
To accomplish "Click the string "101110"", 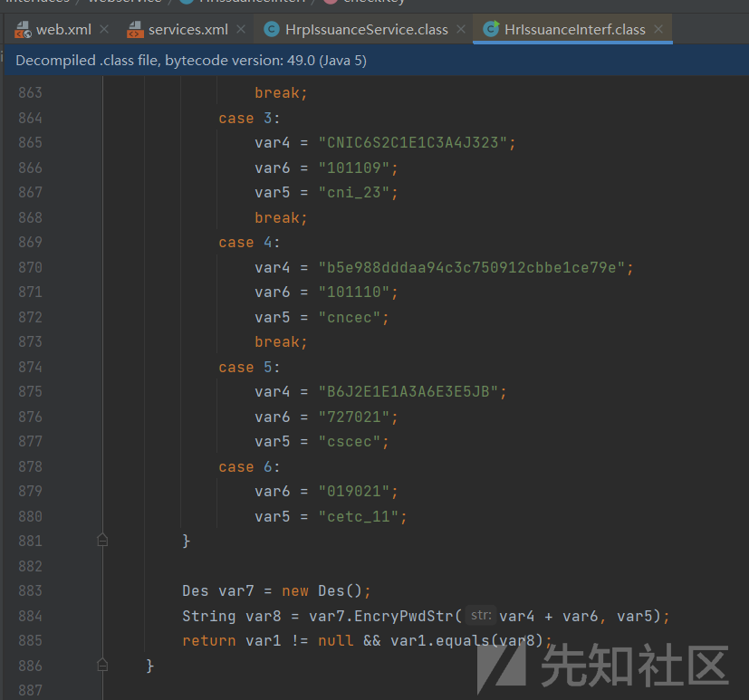I will point(354,292).
